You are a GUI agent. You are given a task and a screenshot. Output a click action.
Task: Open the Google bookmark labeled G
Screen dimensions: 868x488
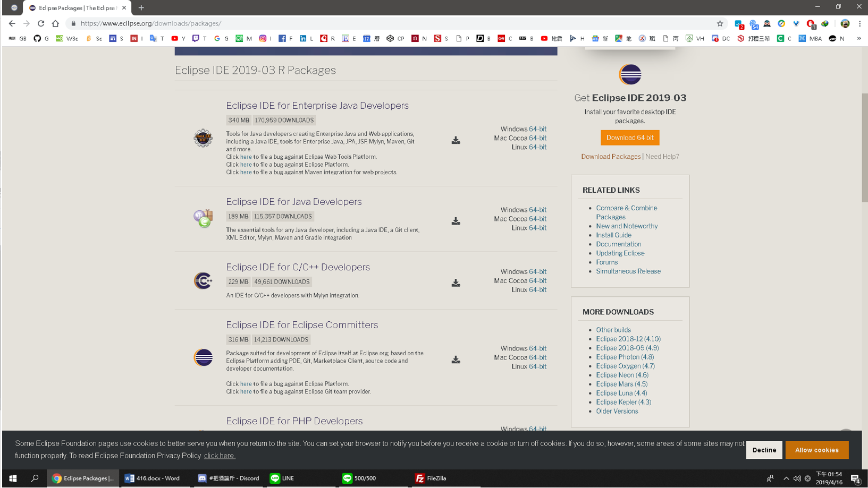221,38
